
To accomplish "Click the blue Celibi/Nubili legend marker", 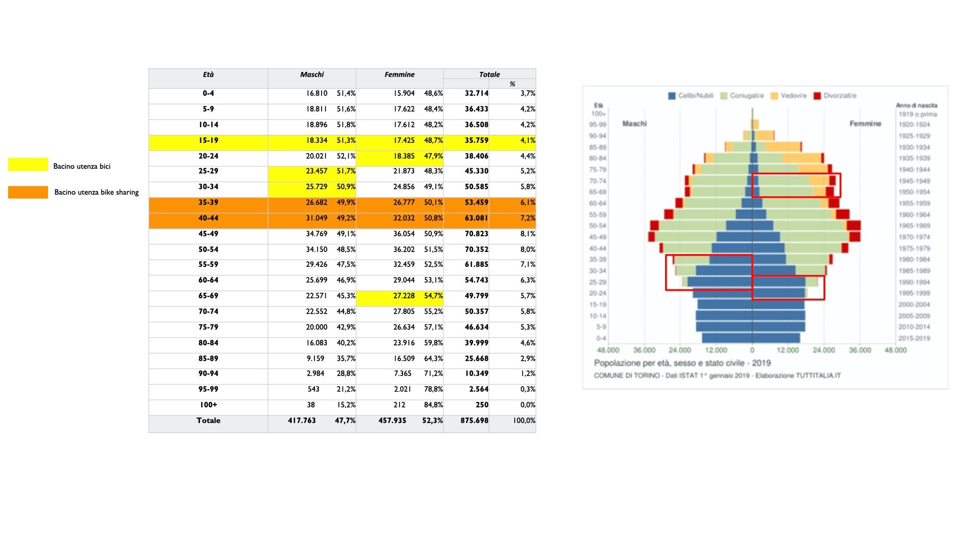I will 672,96.
